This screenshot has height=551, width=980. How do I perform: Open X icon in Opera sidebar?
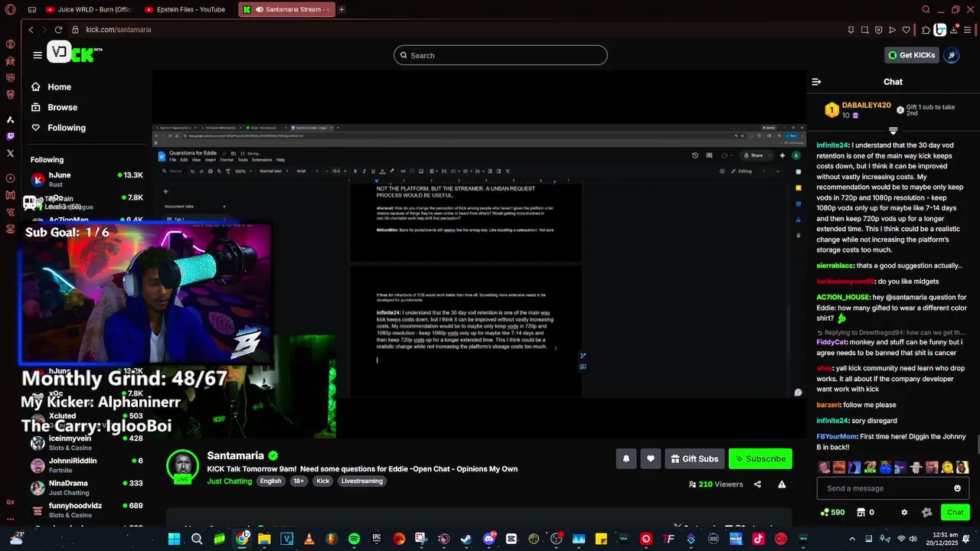(x=11, y=153)
